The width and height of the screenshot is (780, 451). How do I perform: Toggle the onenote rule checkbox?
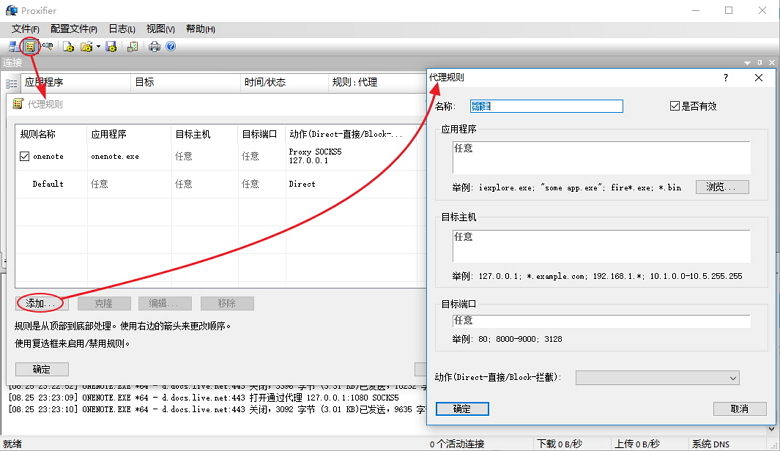pyautogui.click(x=24, y=156)
